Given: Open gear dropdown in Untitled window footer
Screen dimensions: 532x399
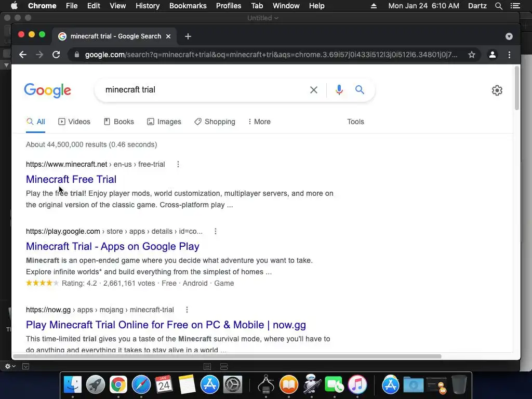Looking at the screenshot, I should [10, 366].
